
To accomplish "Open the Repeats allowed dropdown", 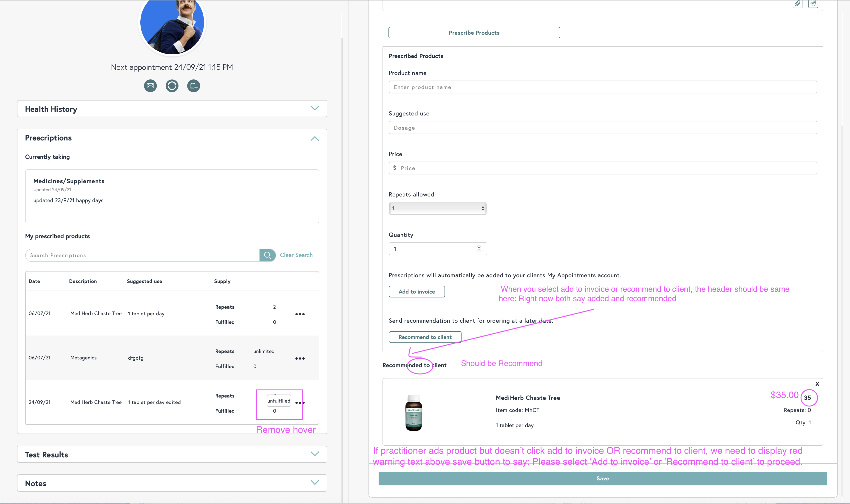I will [x=437, y=208].
